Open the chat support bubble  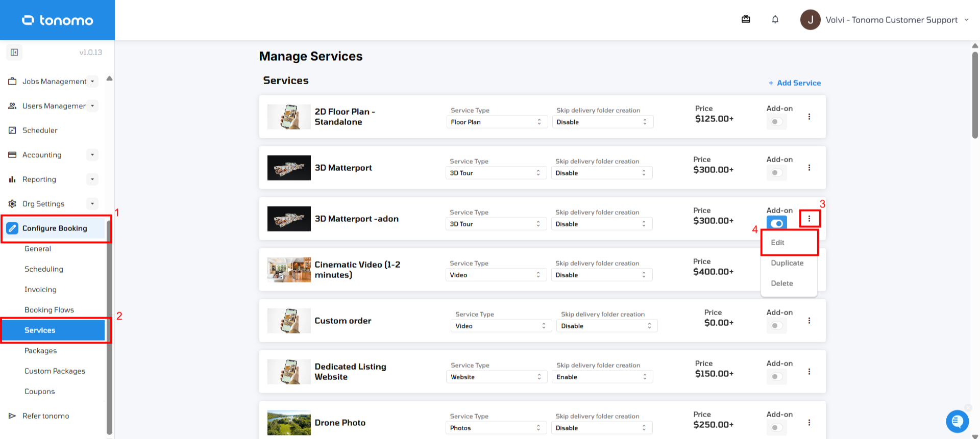tap(957, 421)
